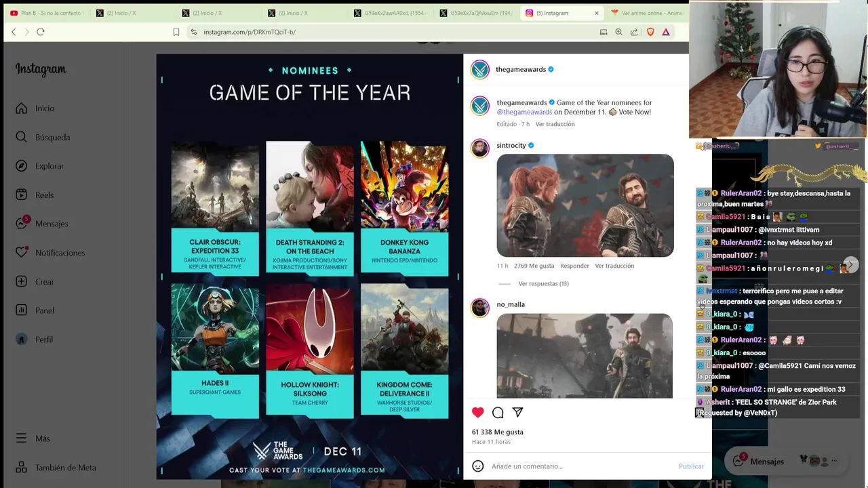Share this page via the address bar share icon

pyautogui.click(x=634, y=32)
